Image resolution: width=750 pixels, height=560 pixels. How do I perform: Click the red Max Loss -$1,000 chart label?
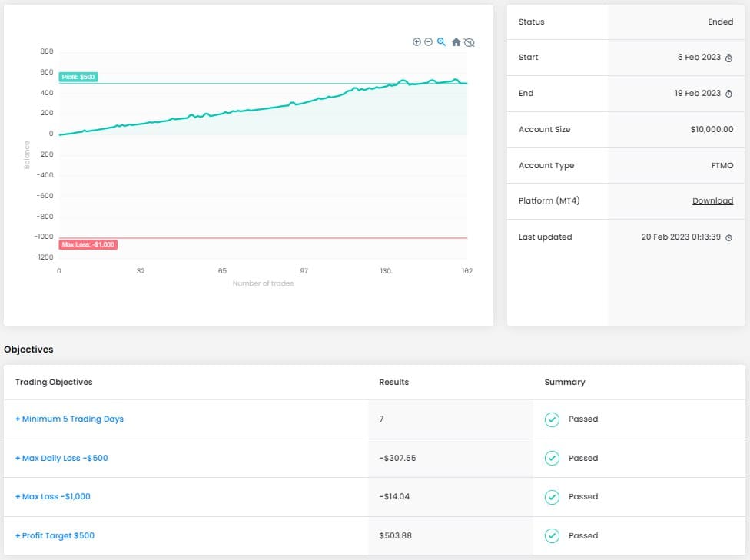(88, 244)
